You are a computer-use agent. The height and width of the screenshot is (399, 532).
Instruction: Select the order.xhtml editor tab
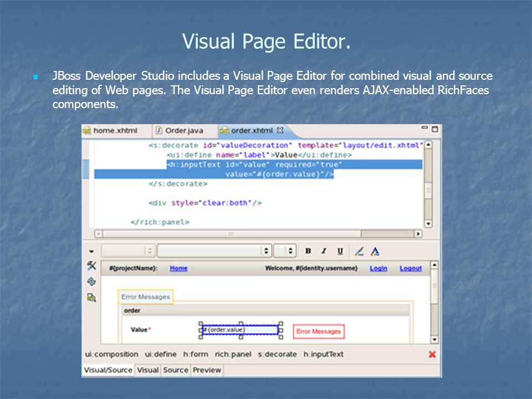(x=252, y=131)
